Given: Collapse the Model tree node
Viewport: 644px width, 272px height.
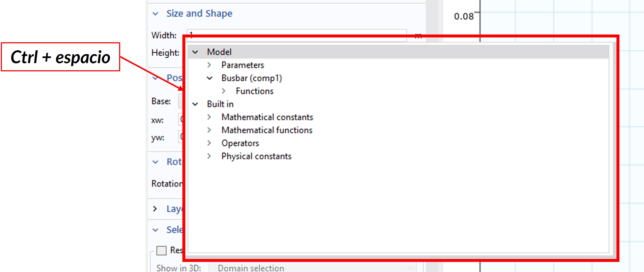Looking at the screenshot, I should (195, 52).
